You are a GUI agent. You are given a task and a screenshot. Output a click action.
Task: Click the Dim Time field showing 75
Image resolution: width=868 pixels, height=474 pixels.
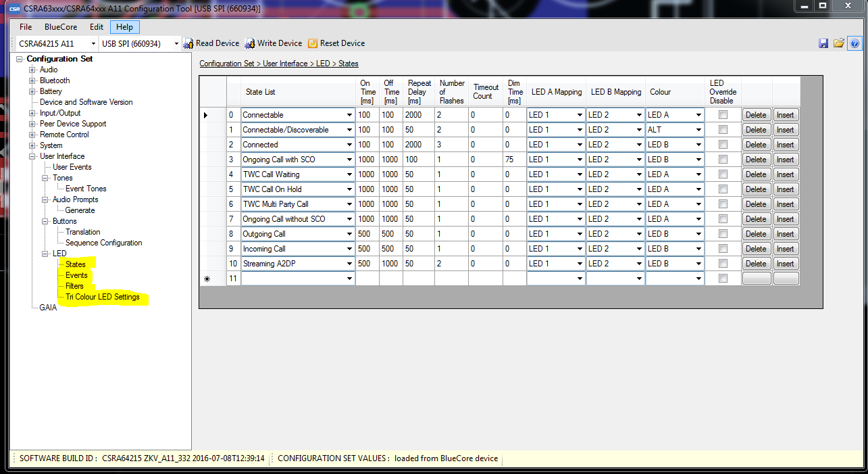pyautogui.click(x=515, y=160)
